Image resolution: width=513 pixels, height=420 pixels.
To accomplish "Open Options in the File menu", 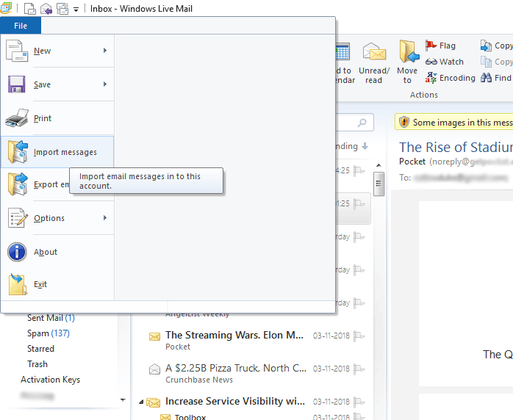I will [x=57, y=218].
